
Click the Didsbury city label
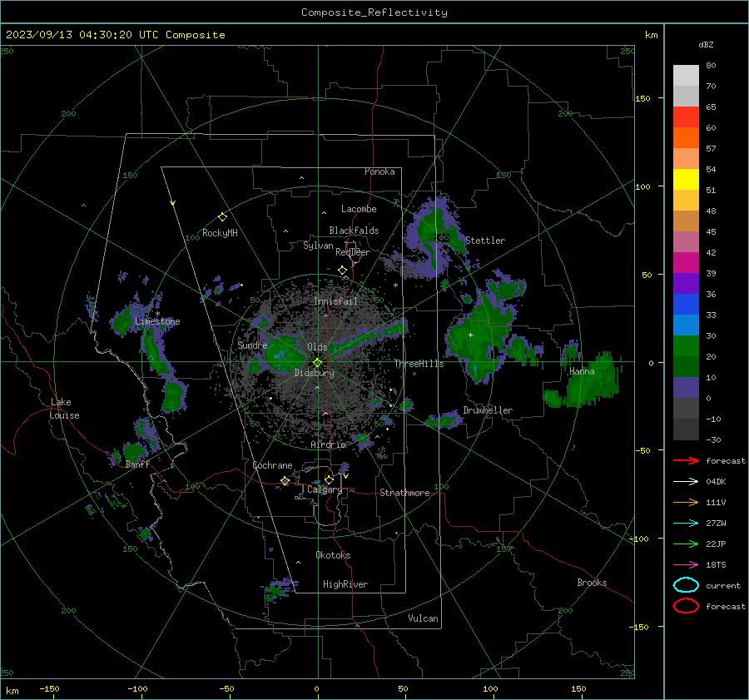point(314,373)
